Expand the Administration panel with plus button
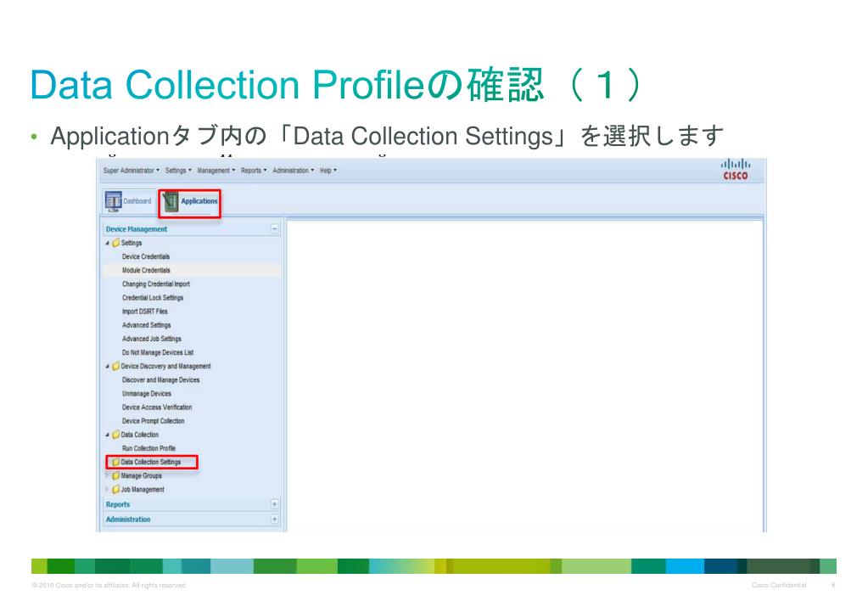This screenshot has height=601, width=868. (x=275, y=519)
